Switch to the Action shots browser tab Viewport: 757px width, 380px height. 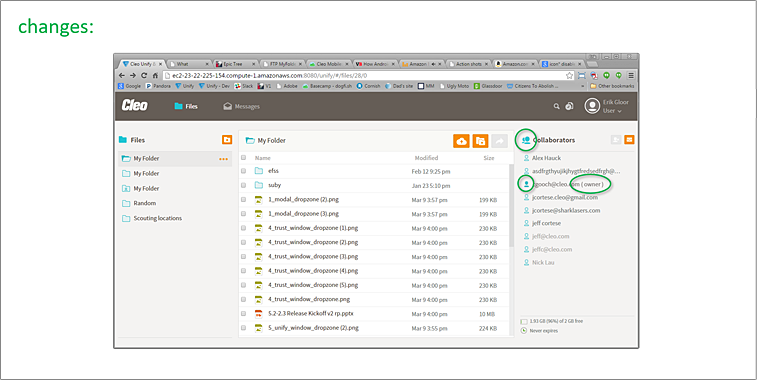tap(469, 64)
